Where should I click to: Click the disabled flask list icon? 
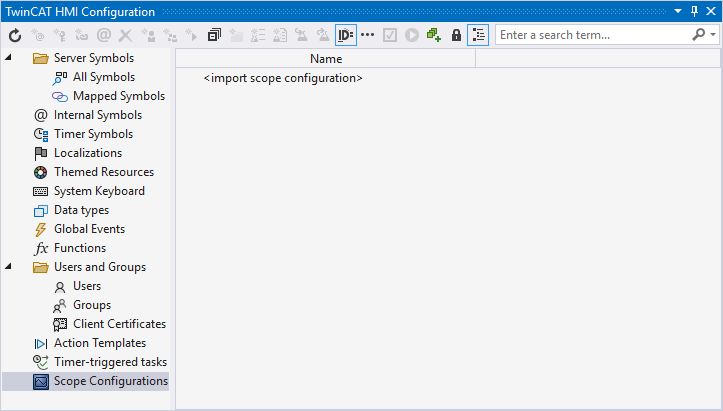[258, 35]
